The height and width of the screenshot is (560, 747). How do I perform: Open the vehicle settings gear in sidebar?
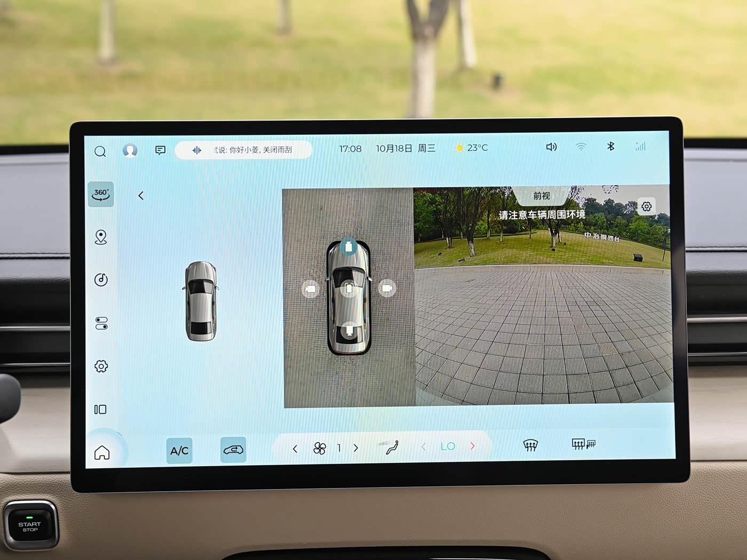[101, 366]
